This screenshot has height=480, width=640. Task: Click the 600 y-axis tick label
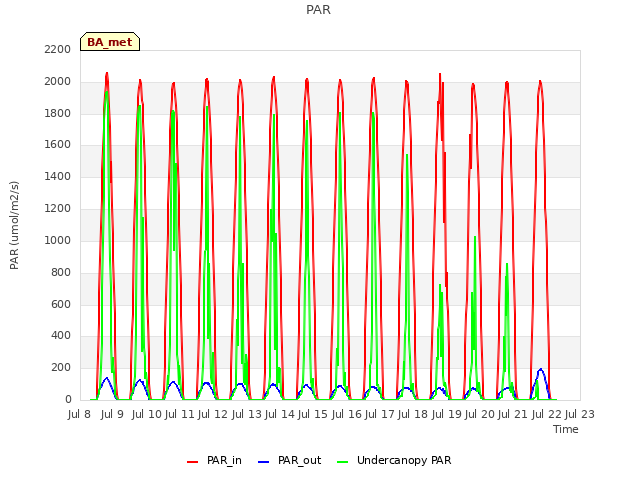[x=61, y=304]
